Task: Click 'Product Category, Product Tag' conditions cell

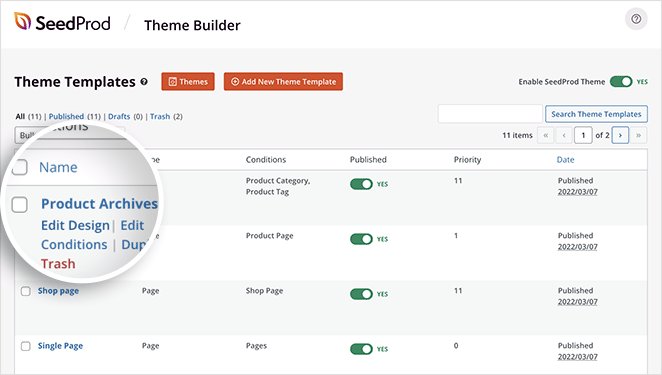Action: coord(278,186)
